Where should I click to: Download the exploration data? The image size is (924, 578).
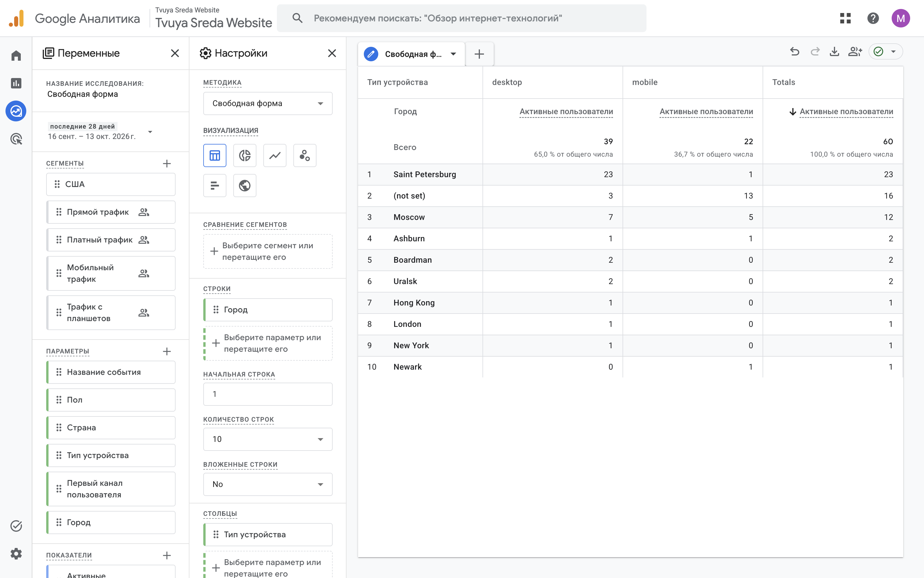[835, 52]
